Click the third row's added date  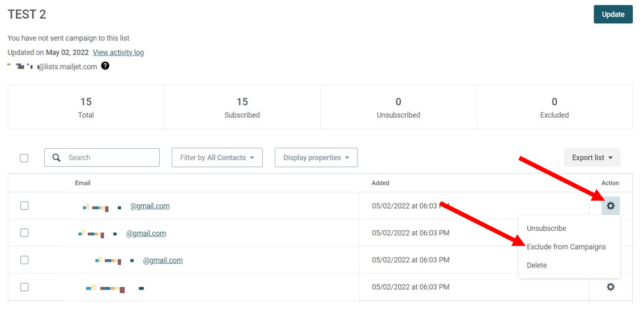click(x=411, y=260)
